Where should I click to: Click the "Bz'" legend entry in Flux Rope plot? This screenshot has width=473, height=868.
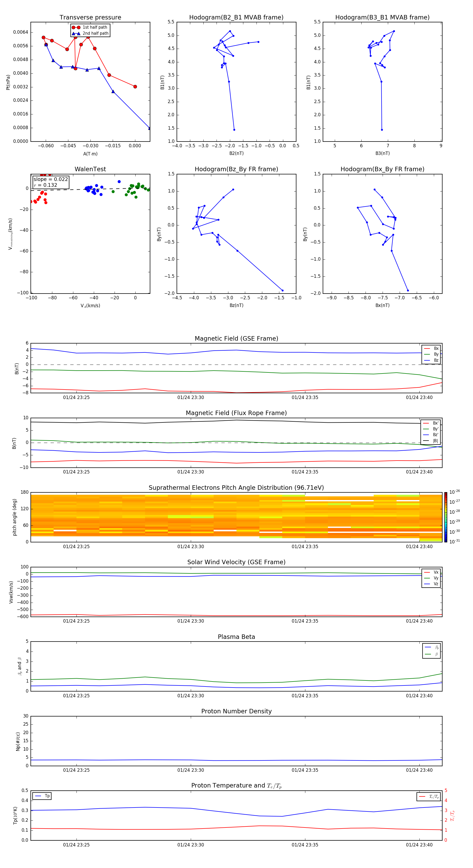[431, 435]
